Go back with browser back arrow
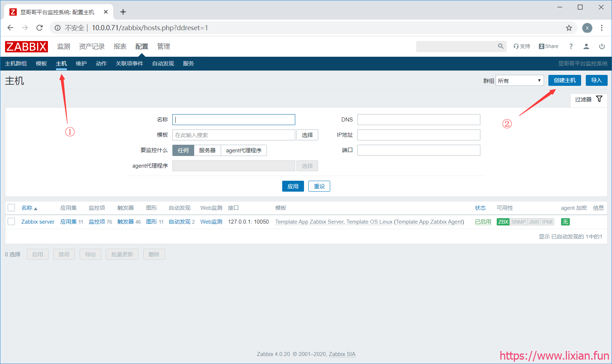The width and height of the screenshot is (612, 364). 10,28
